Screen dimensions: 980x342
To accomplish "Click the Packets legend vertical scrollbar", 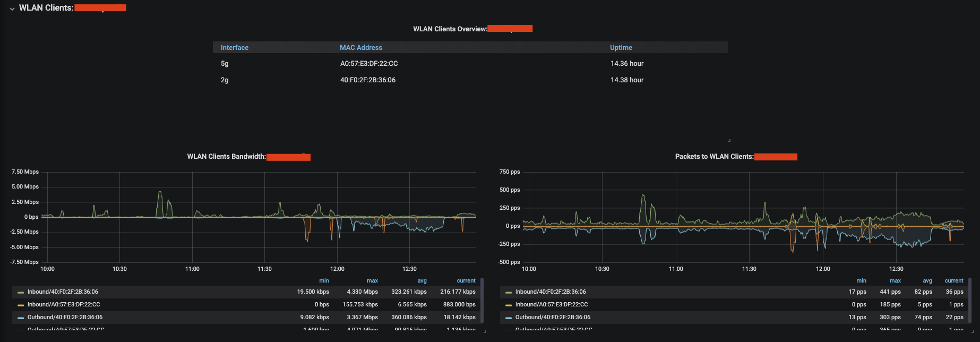I will [970, 297].
